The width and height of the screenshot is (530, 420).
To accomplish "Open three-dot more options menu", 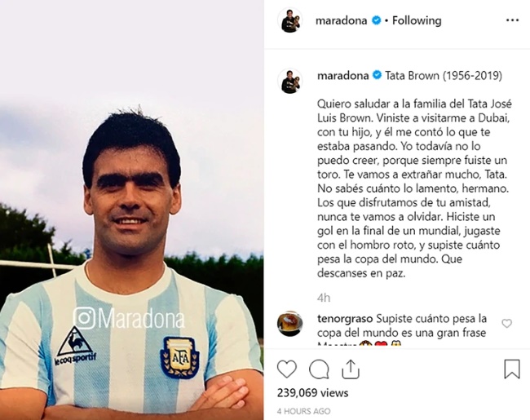I will [512, 20].
